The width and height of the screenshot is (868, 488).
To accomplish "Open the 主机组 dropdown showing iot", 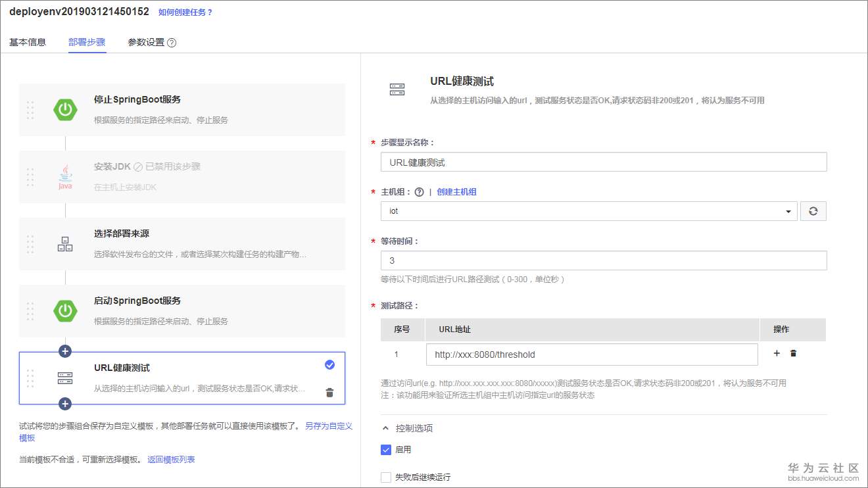I will pos(589,211).
